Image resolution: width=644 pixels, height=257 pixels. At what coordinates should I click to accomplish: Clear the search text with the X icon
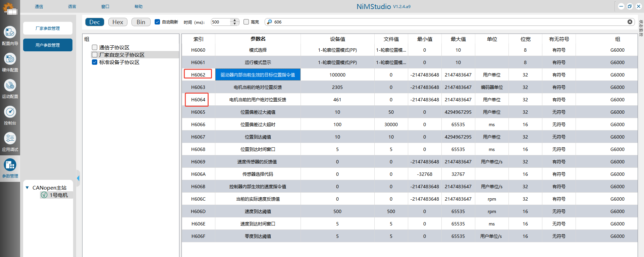click(x=630, y=22)
